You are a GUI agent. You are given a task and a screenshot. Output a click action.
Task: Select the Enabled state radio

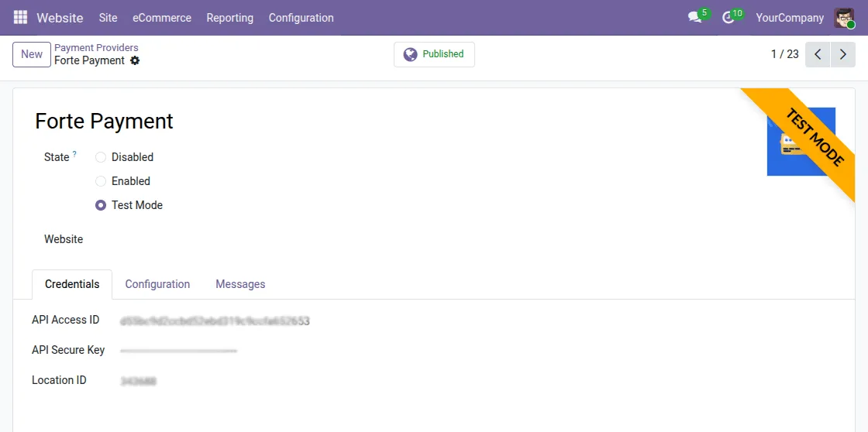[x=100, y=181]
